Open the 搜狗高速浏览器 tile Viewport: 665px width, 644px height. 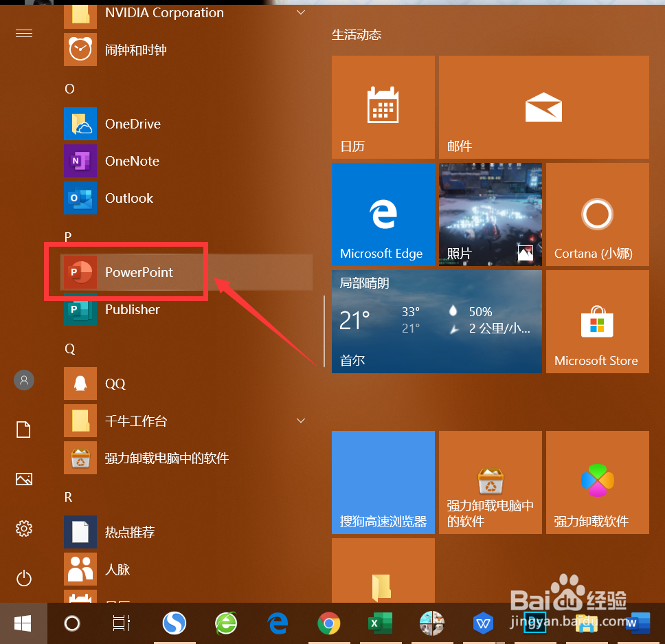click(383, 482)
